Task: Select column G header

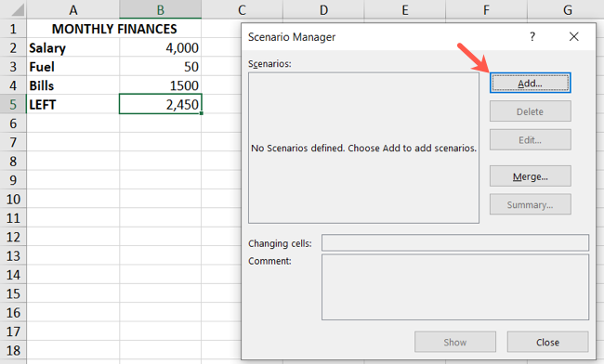Action: pyautogui.click(x=567, y=9)
